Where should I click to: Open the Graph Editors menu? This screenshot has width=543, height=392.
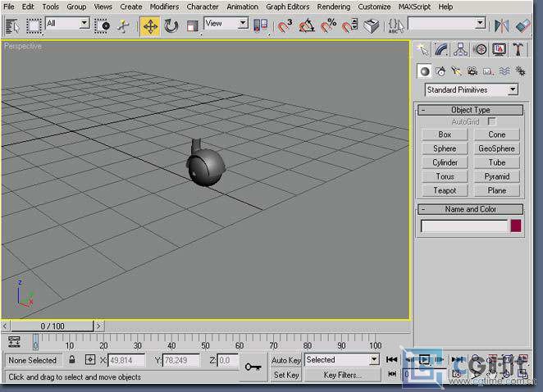click(x=287, y=7)
